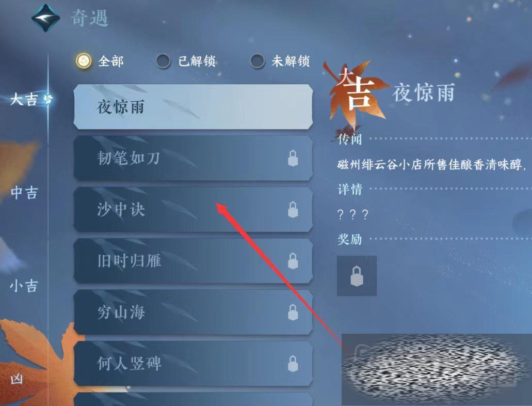Click the lock icon on 旧时归雁
Image resolution: width=532 pixels, height=406 pixels.
pos(293,261)
